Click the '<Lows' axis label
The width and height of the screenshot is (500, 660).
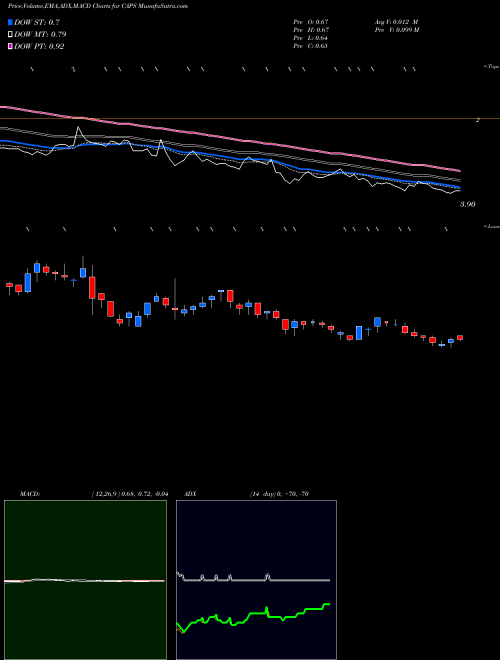(491, 226)
